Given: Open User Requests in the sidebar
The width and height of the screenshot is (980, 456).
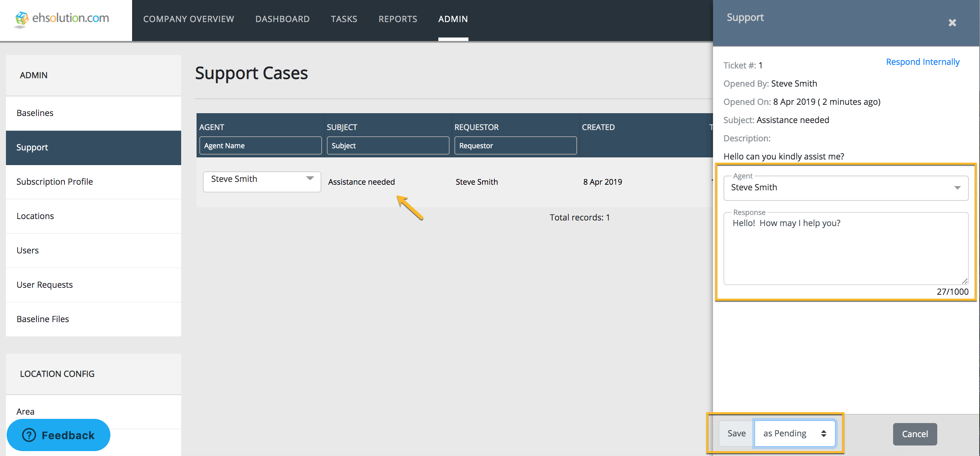Looking at the screenshot, I should [x=94, y=285].
